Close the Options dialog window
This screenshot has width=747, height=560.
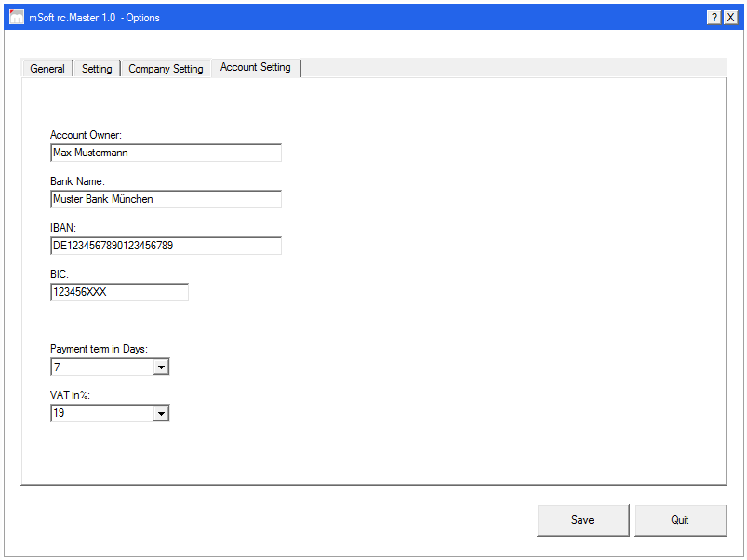tap(729, 16)
